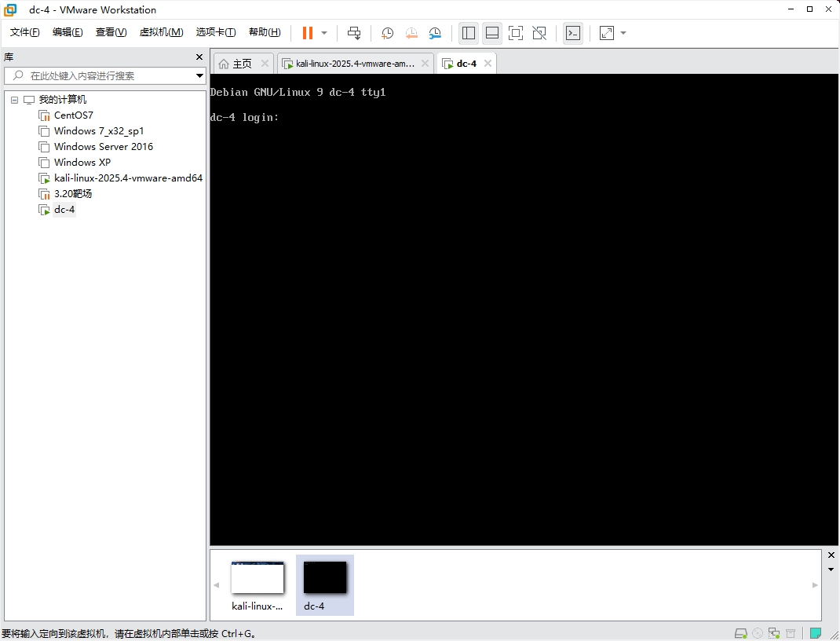
Task: Open the power options dropdown beside pause
Action: (324, 33)
